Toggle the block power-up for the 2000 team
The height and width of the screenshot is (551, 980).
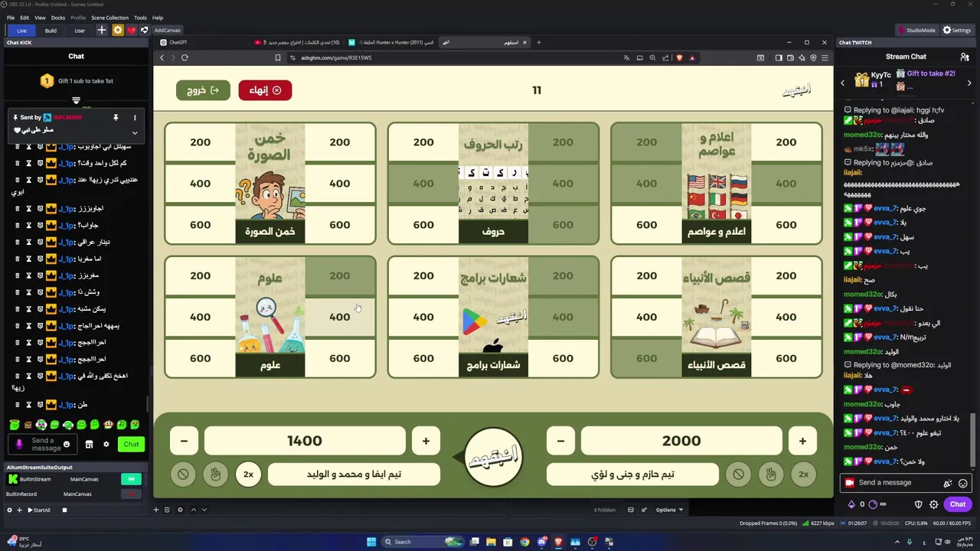coord(738,474)
